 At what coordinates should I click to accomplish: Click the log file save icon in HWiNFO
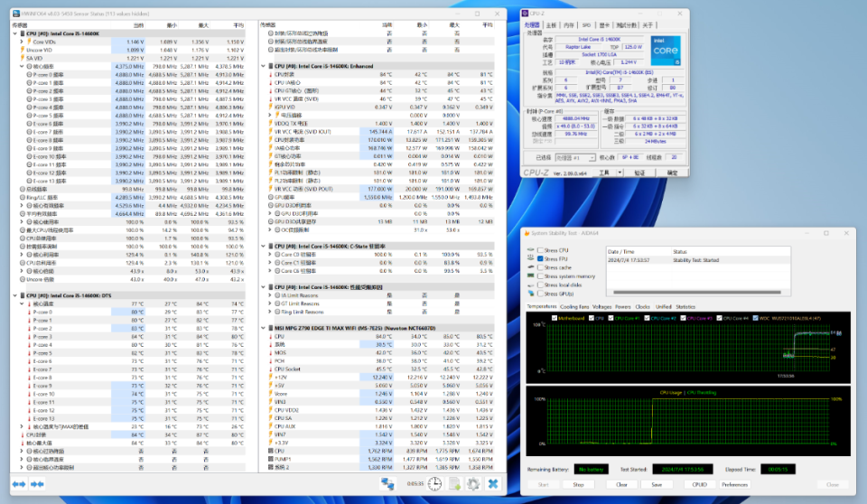coord(454,484)
